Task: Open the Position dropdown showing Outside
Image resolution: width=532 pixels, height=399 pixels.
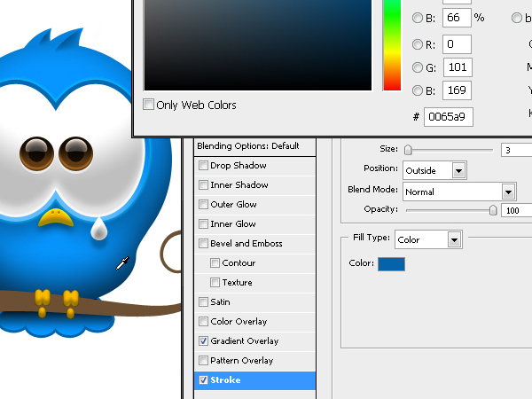Action: pos(434,170)
